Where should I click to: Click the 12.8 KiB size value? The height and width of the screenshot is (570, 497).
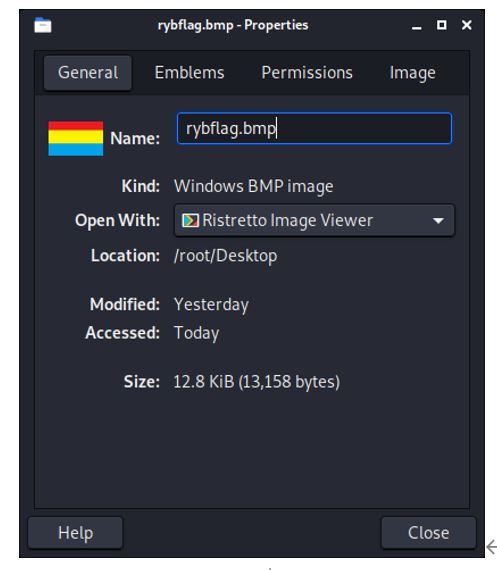click(x=257, y=382)
